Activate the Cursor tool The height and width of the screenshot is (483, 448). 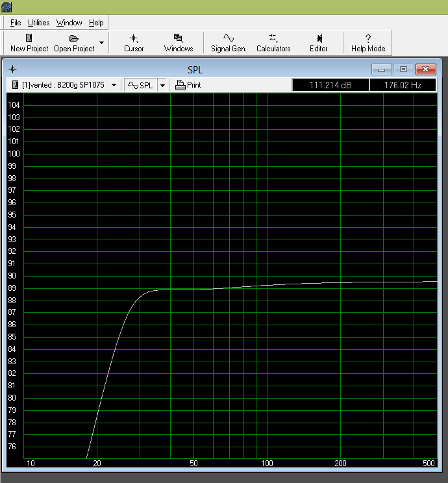pos(134,43)
